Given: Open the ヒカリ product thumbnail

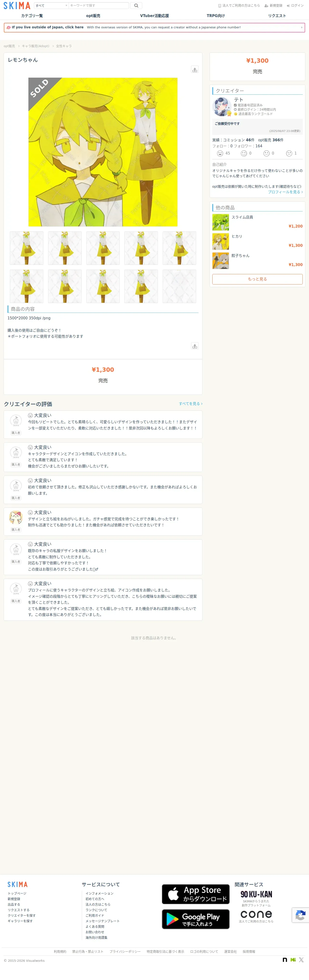Looking at the screenshot, I should coord(221,242).
